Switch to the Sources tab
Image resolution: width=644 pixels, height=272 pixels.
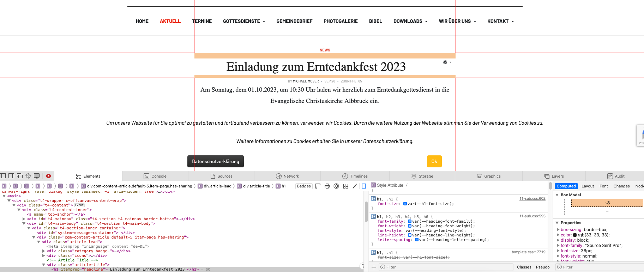point(221,176)
